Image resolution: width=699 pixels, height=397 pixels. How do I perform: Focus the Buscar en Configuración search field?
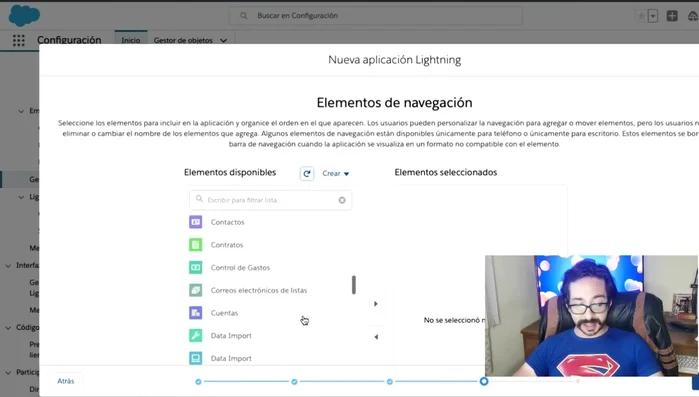pos(375,16)
